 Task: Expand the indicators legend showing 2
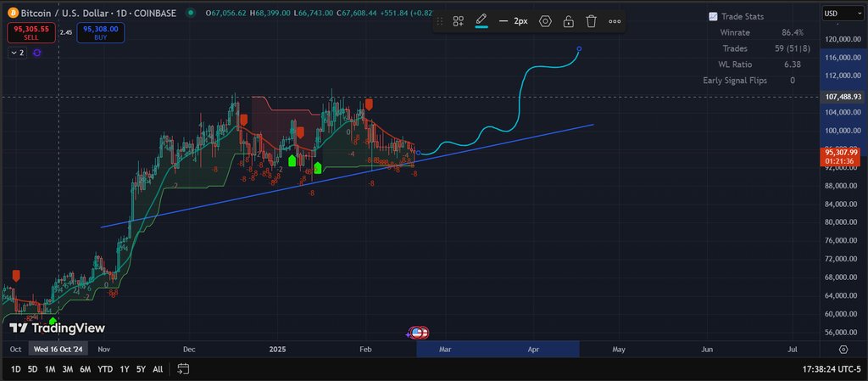click(x=18, y=53)
